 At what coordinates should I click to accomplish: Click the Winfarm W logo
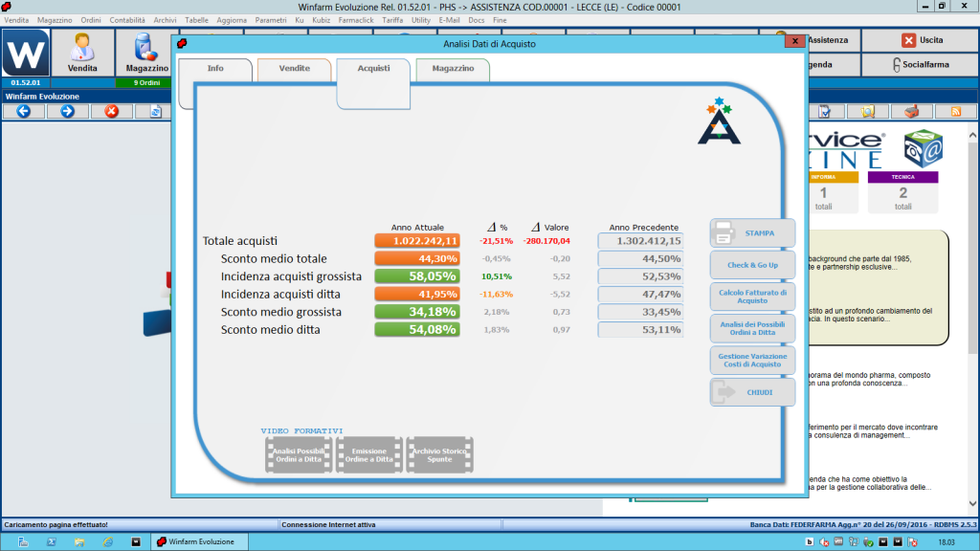[26, 54]
